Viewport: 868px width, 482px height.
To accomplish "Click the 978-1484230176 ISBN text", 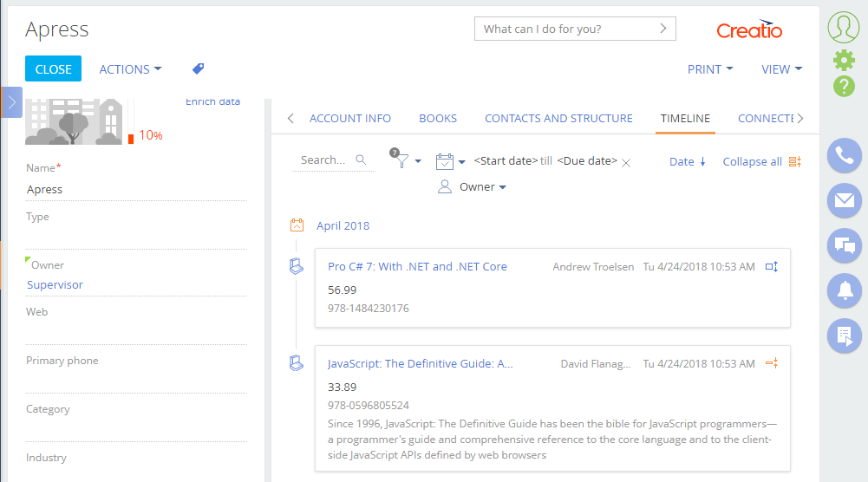I will click(x=369, y=309).
